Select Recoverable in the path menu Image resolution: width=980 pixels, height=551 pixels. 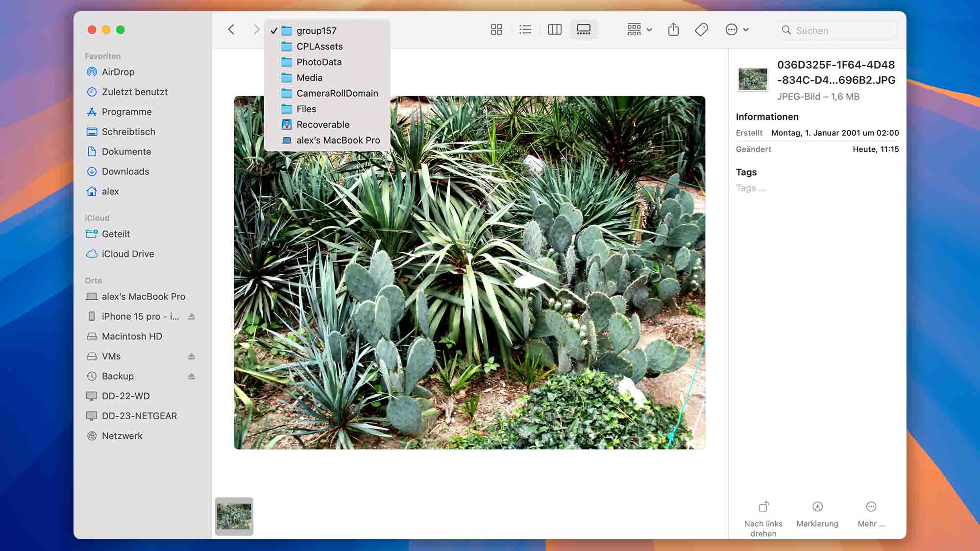(x=327, y=125)
